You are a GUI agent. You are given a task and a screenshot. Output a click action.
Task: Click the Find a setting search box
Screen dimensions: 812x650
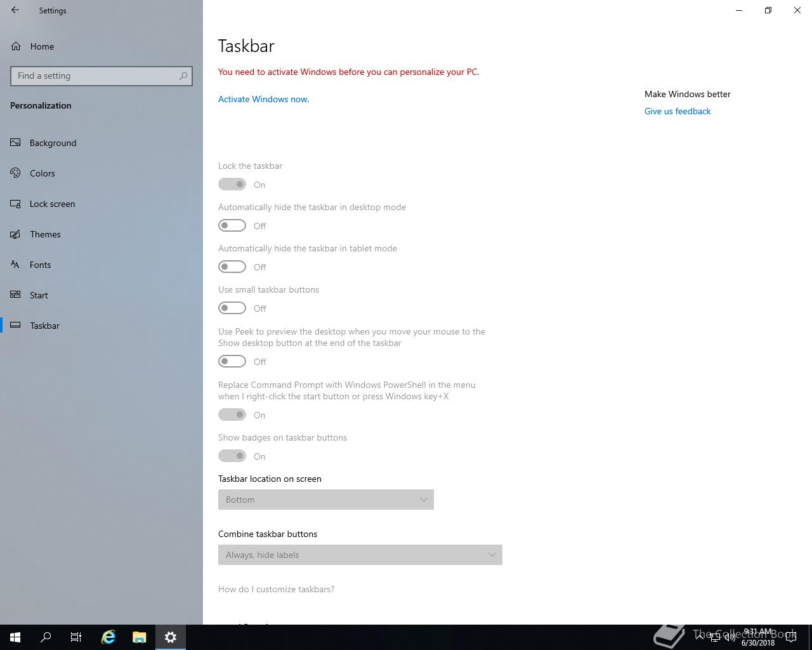(101, 76)
